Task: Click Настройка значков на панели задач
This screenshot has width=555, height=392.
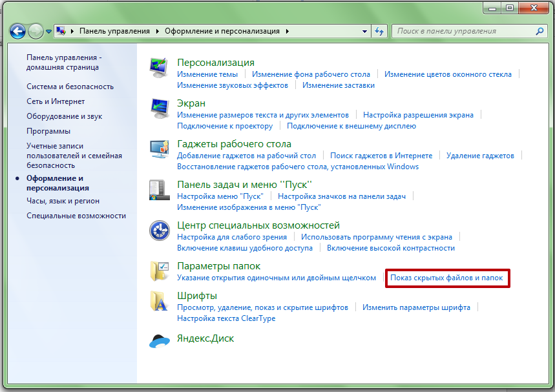Action: (342, 196)
